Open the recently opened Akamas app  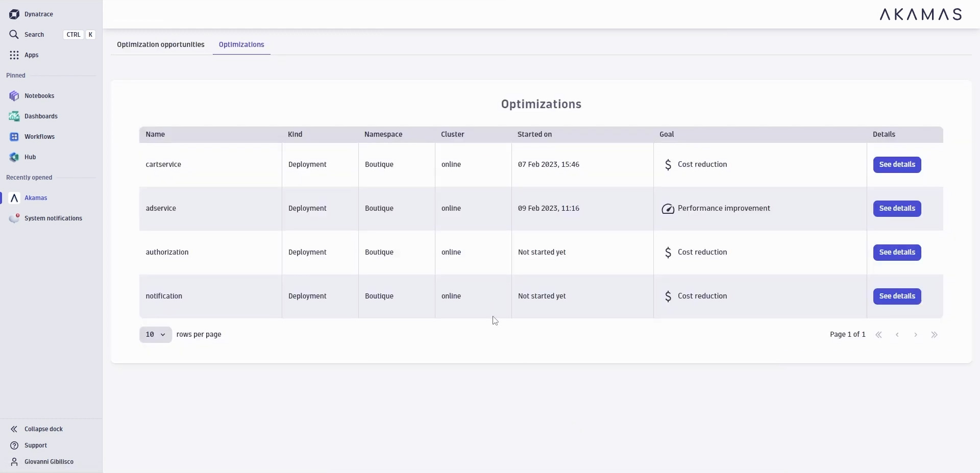click(x=36, y=198)
